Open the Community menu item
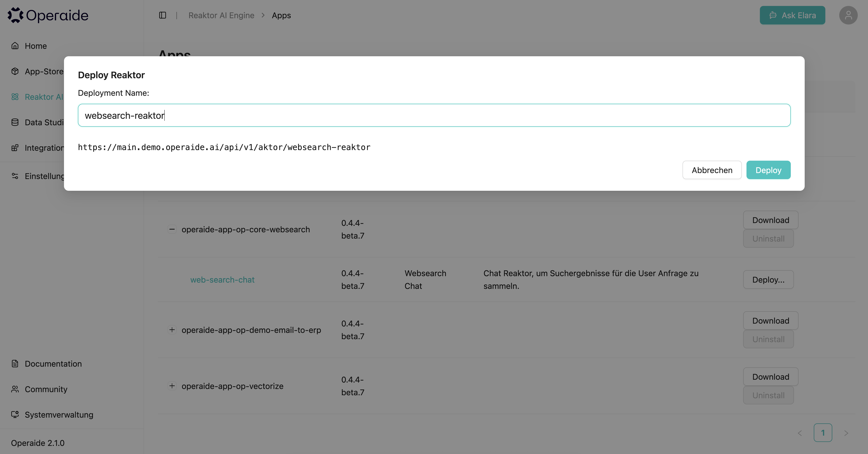Image resolution: width=868 pixels, height=454 pixels. pyautogui.click(x=46, y=389)
